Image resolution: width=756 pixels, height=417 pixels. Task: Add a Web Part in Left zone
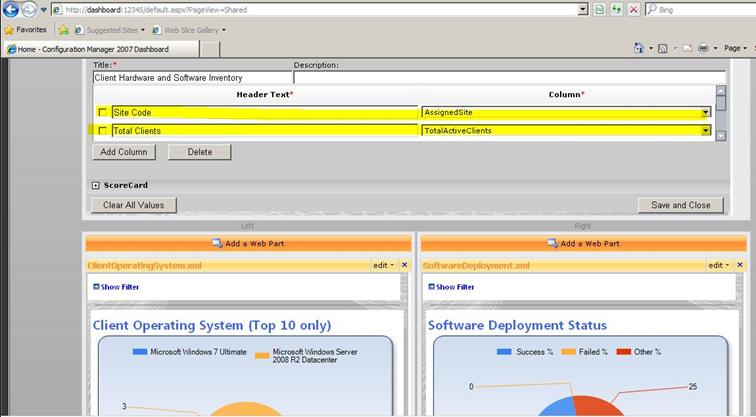click(x=248, y=243)
